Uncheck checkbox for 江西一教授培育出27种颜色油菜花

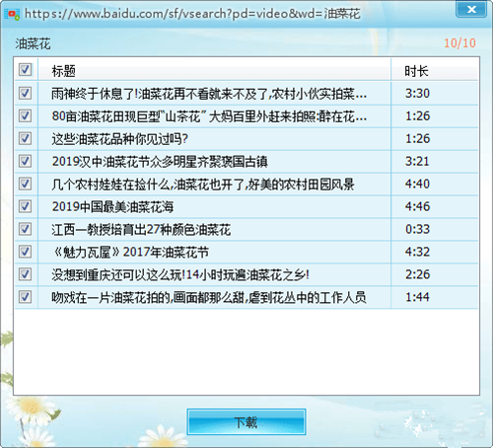click(25, 229)
